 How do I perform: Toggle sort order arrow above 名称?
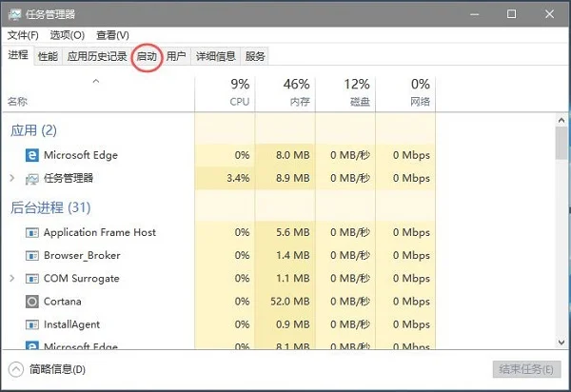[x=96, y=81]
